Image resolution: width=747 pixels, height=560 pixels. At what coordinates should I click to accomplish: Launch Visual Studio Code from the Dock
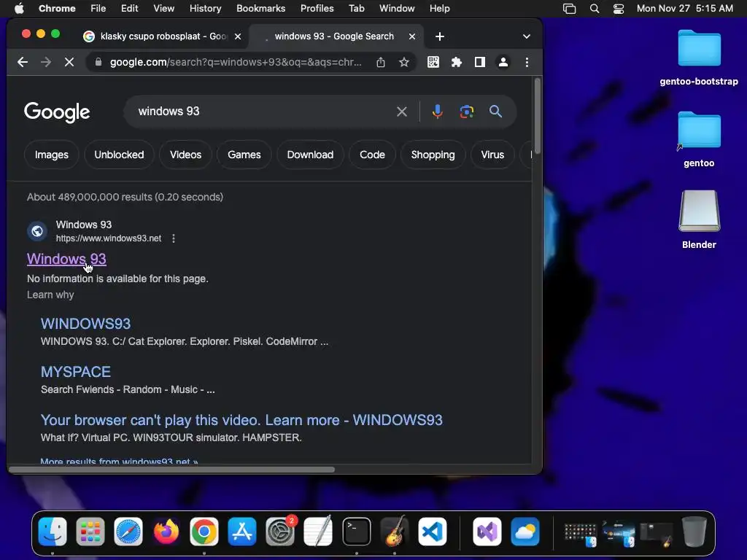tap(433, 532)
